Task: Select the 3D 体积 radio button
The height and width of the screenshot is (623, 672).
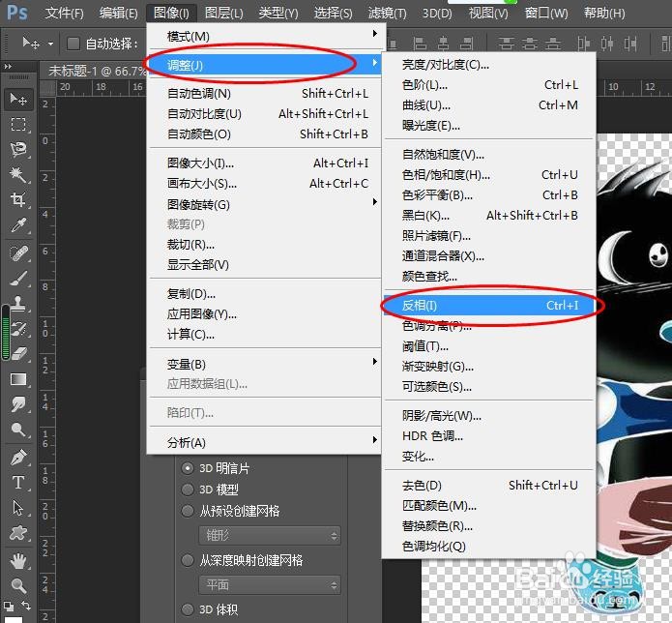Action: pos(188,609)
